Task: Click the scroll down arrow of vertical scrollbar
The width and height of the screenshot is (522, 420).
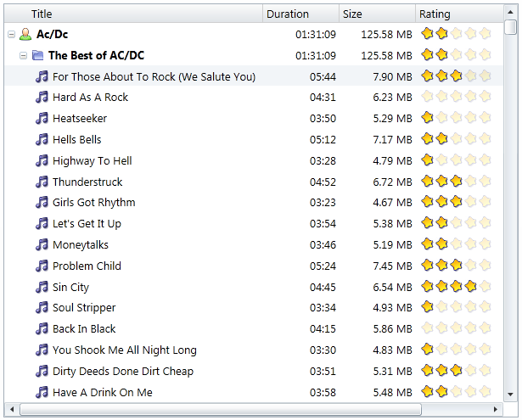Action: [510, 394]
